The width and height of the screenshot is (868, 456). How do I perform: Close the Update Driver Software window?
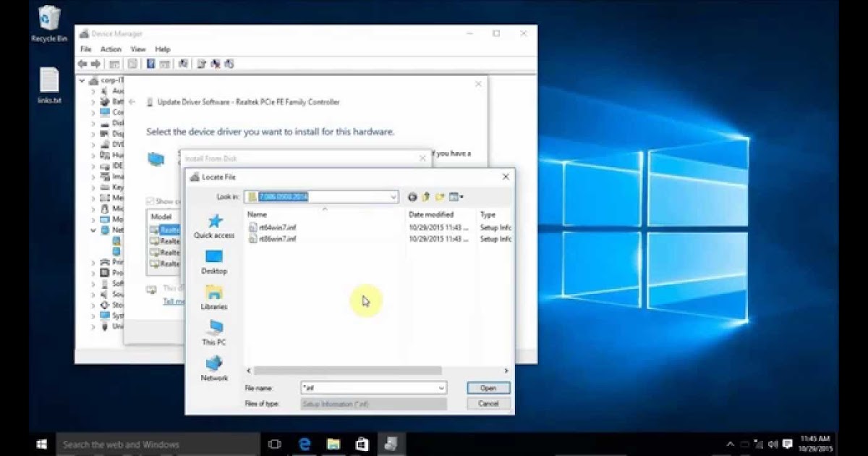click(x=477, y=85)
